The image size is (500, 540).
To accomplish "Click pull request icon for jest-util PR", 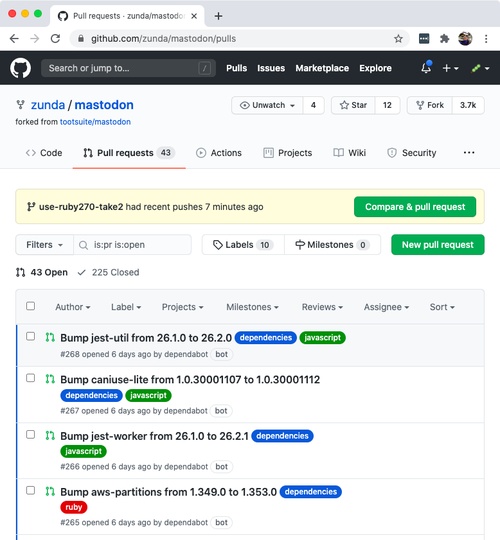I will point(50,337).
